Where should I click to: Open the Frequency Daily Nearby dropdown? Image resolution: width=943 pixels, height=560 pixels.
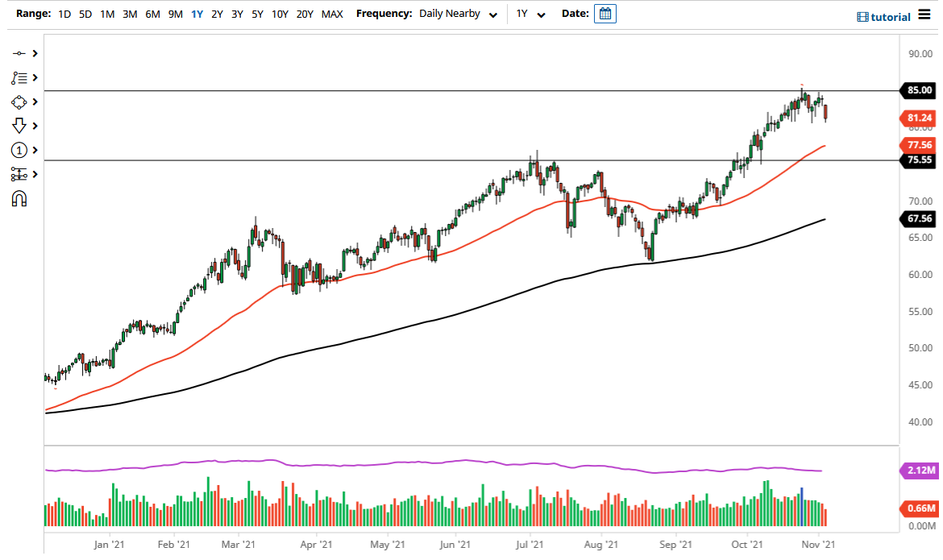point(458,14)
